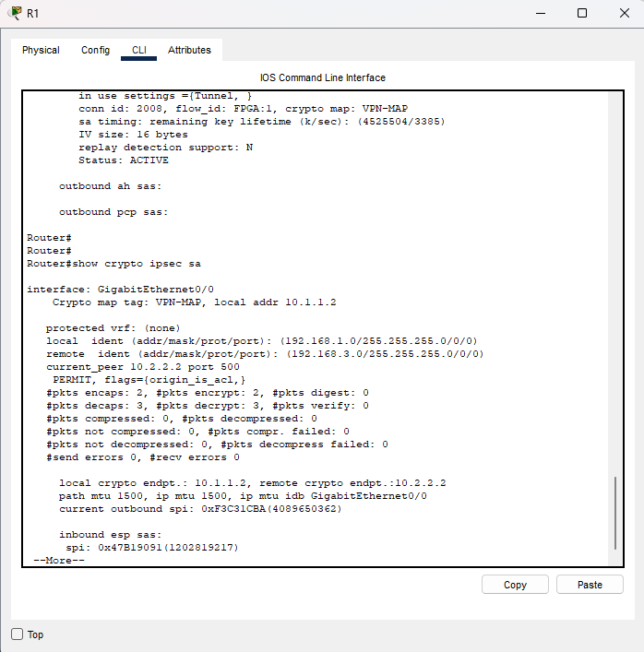This screenshot has width=644, height=652.
Task: Click '#pkts not compressed: 0' line
Action: coord(197,432)
